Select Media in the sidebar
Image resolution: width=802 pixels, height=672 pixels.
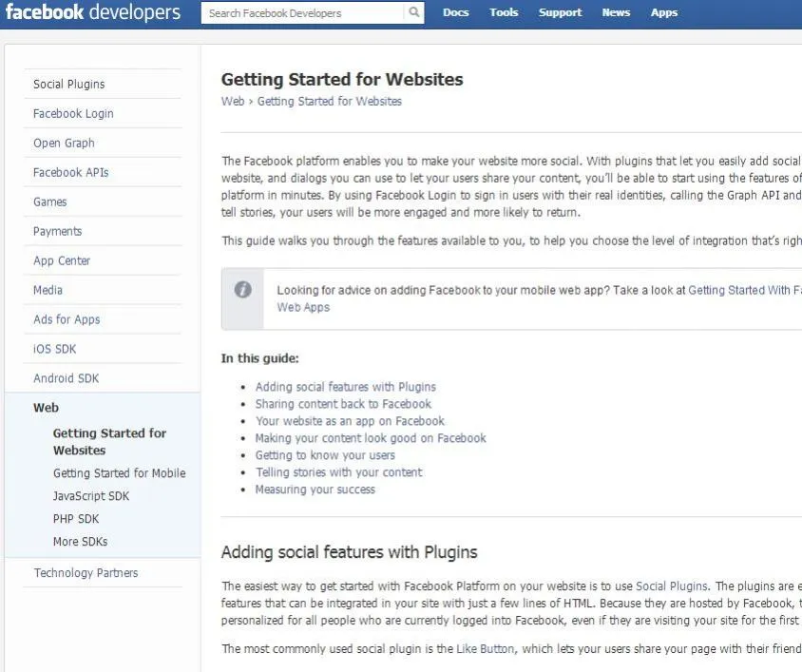pyautogui.click(x=48, y=290)
